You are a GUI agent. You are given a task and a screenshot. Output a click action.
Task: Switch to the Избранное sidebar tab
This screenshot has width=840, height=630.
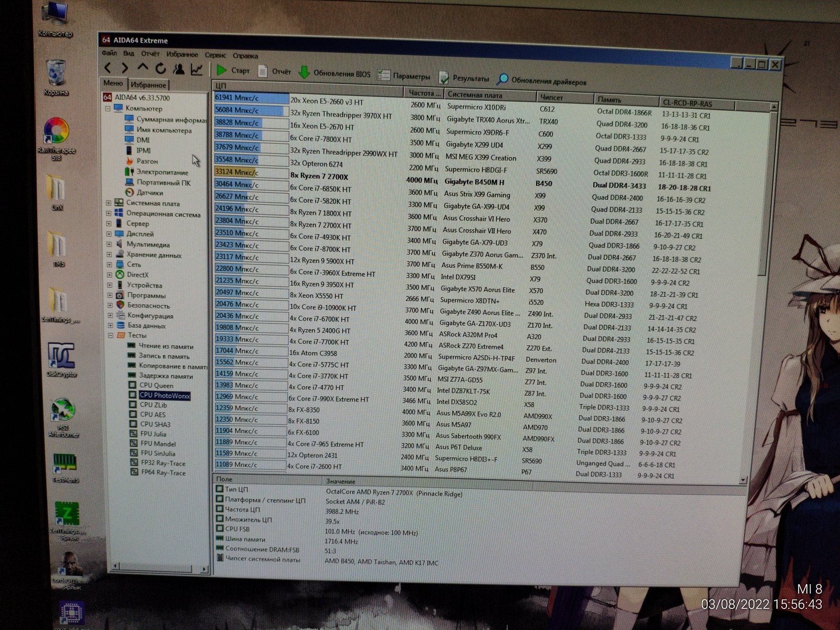coord(149,85)
